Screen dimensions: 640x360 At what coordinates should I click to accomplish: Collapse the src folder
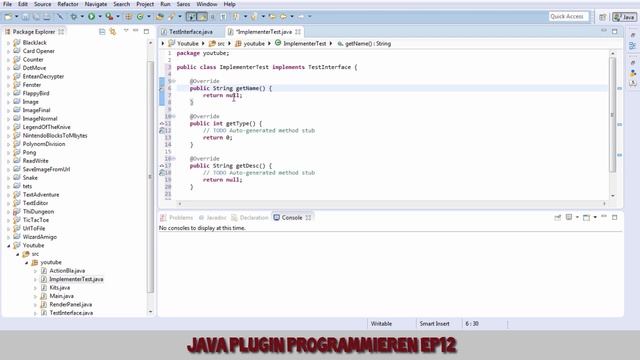(18, 254)
